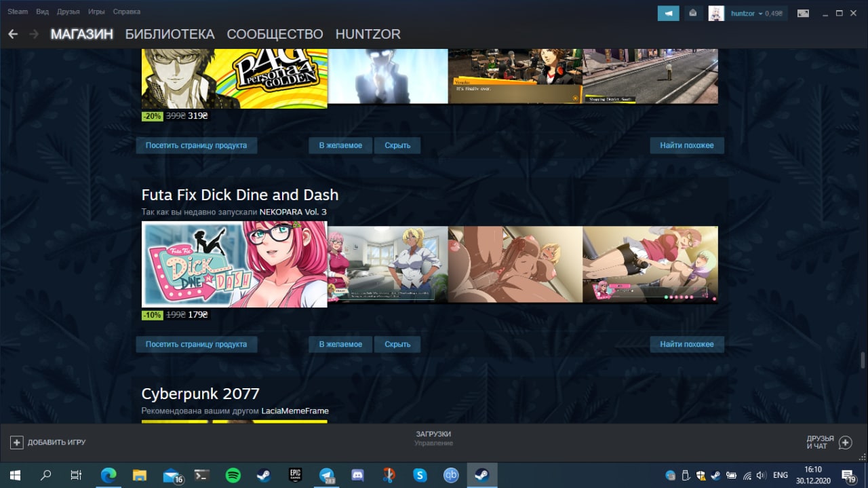The width and height of the screenshot is (868, 488).
Task: Add Persona 4 Golden to wishlist
Action: point(340,145)
